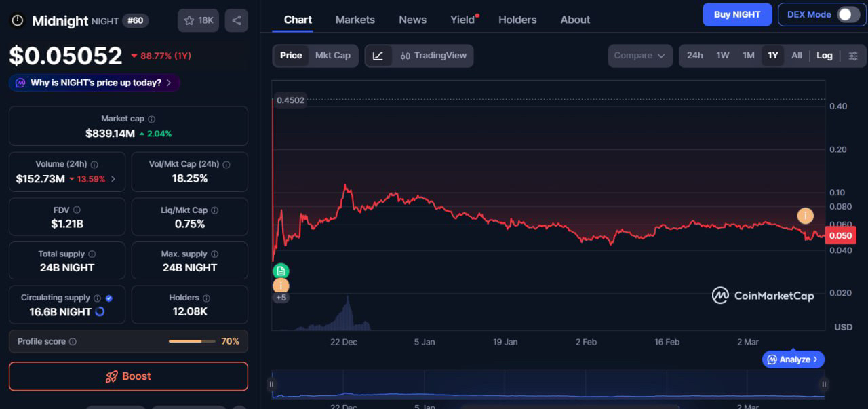Click the left pause handle of range selector
The height and width of the screenshot is (409, 868).
(x=271, y=384)
